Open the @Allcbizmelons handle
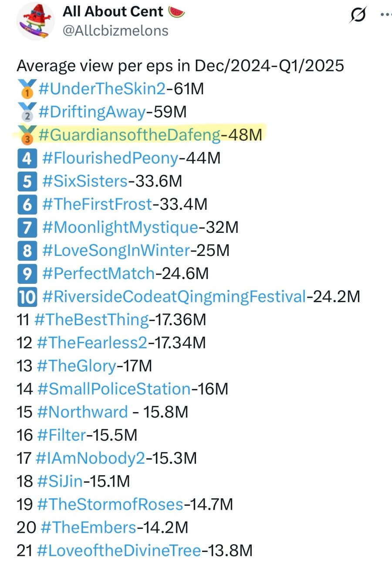Screen dimensions: 392x576 pos(115,31)
